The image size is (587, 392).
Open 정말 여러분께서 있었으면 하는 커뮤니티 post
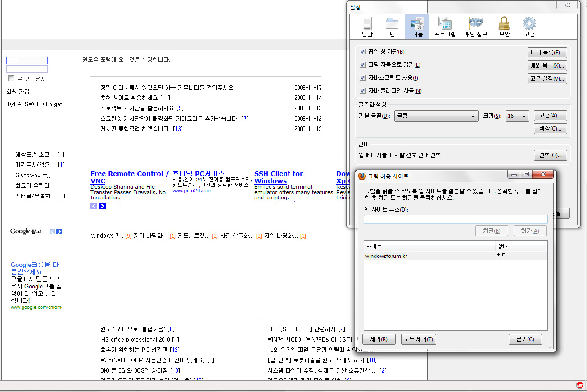[x=167, y=87]
